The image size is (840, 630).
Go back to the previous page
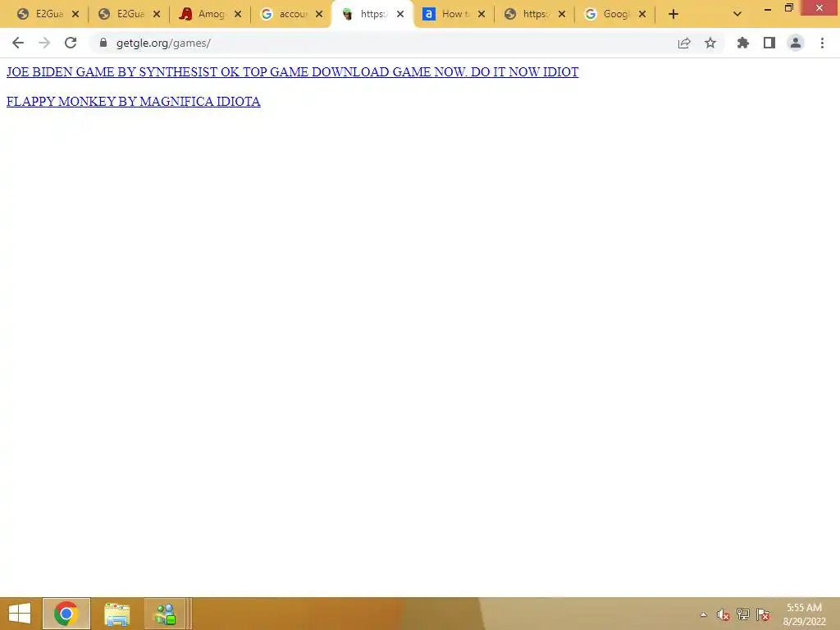click(18, 43)
